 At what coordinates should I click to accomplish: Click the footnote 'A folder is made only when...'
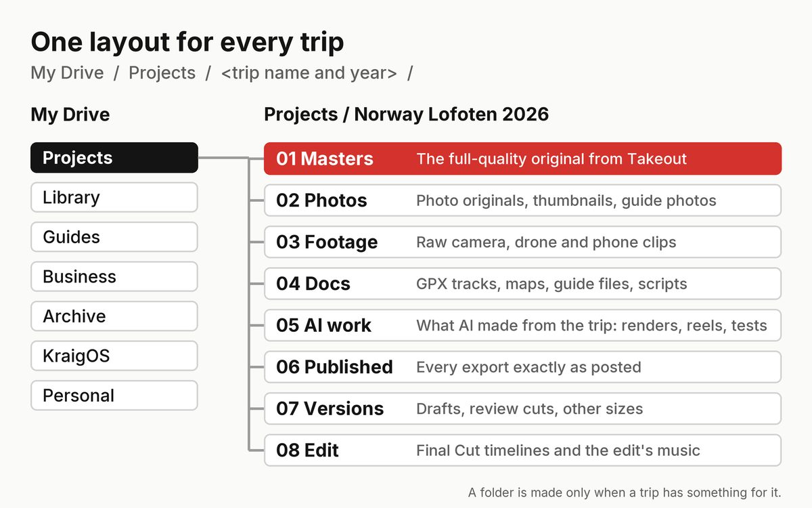(625, 492)
